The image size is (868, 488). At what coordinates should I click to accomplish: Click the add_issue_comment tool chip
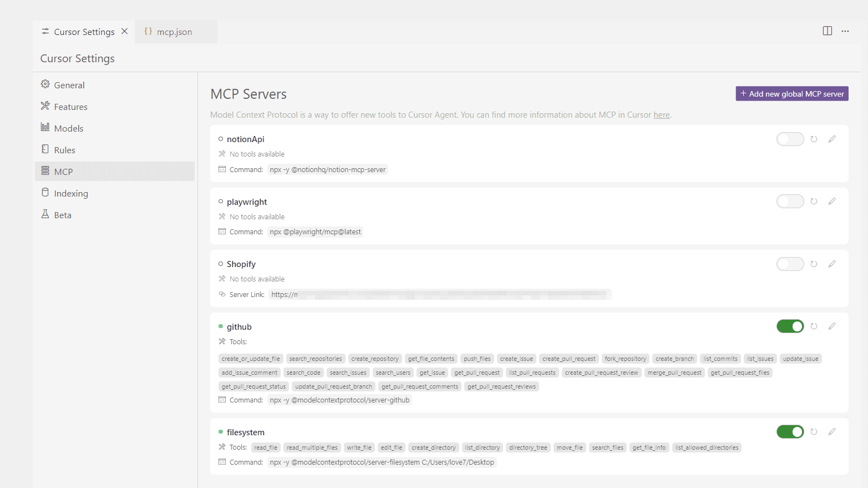(x=250, y=373)
